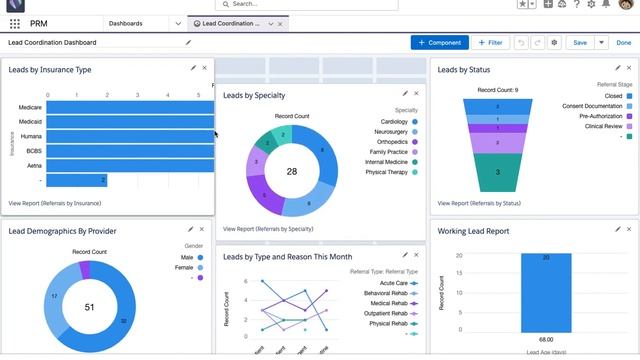The image size is (640, 360).
Task: Expand the Dashboards tab dropdown chevron
Action: coord(178,24)
